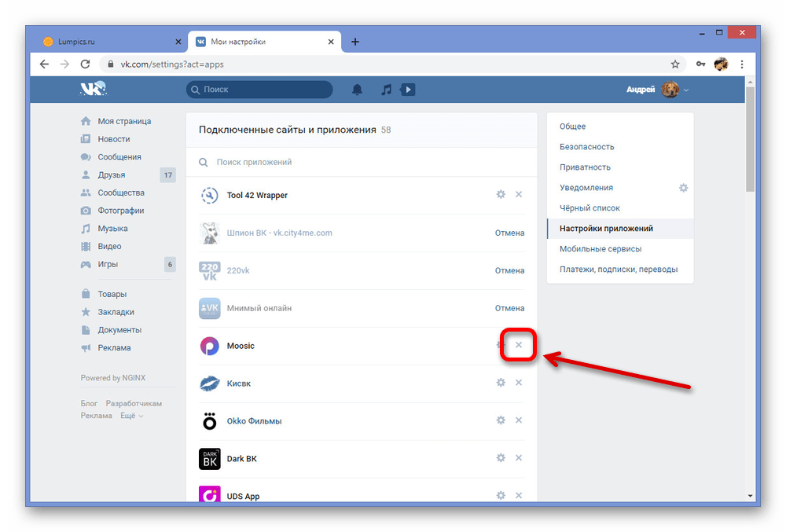Open Сообщения in the left sidebar

tap(119, 157)
